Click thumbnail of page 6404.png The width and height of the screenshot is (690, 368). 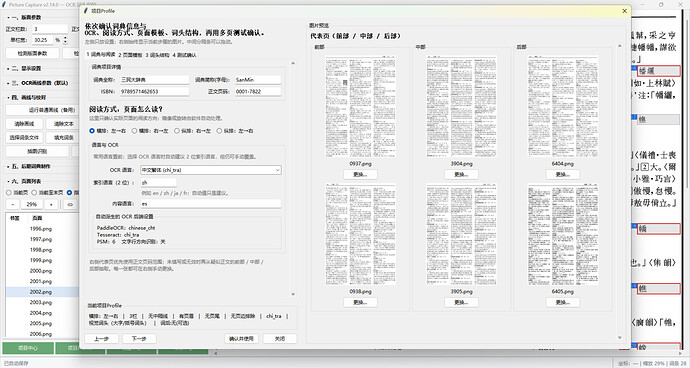click(x=563, y=107)
